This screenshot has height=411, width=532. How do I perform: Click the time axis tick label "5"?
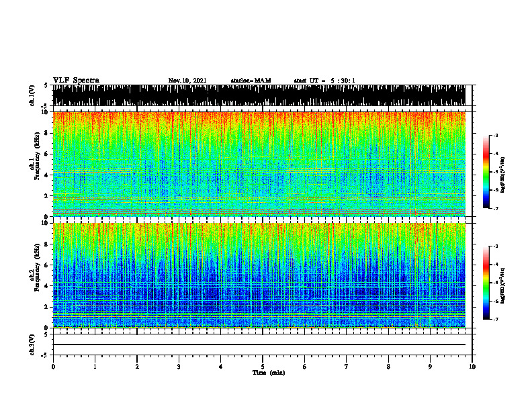click(x=263, y=367)
